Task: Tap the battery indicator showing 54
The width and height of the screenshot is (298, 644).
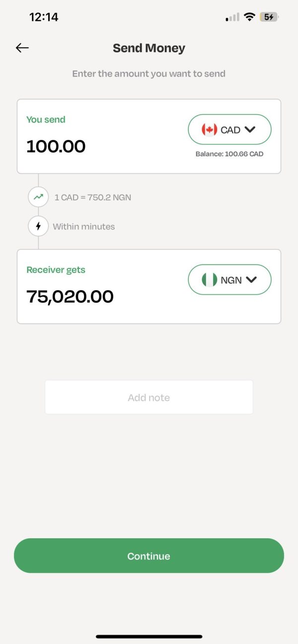Action: [x=269, y=16]
